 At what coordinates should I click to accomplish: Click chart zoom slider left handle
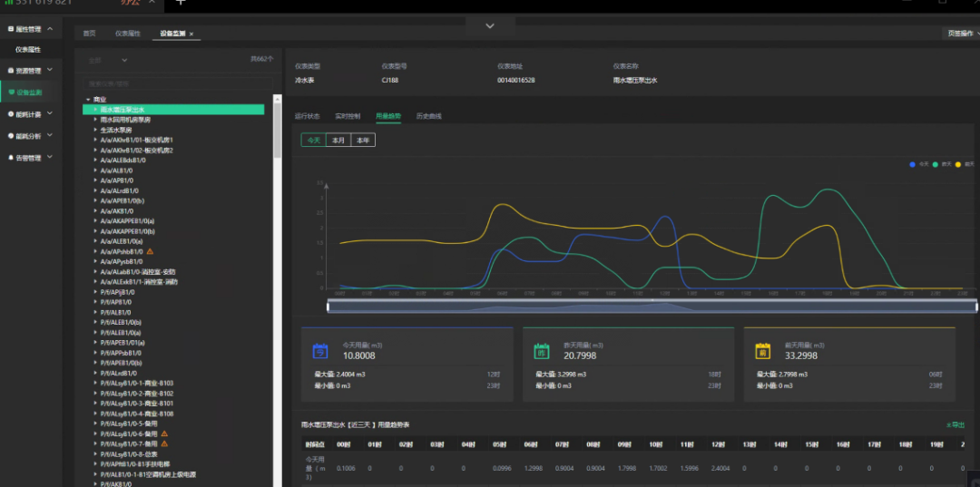[328, 307]
